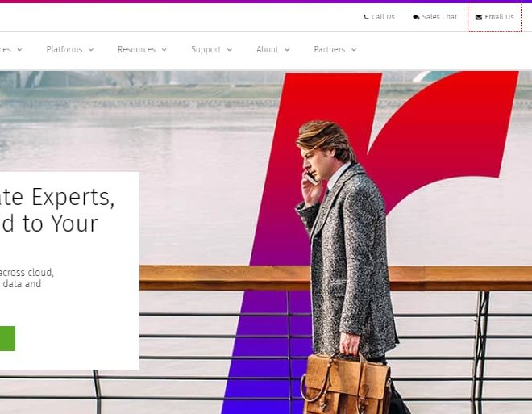Open the Resources navigation item
532x414 pixels.
coord(137,49)
